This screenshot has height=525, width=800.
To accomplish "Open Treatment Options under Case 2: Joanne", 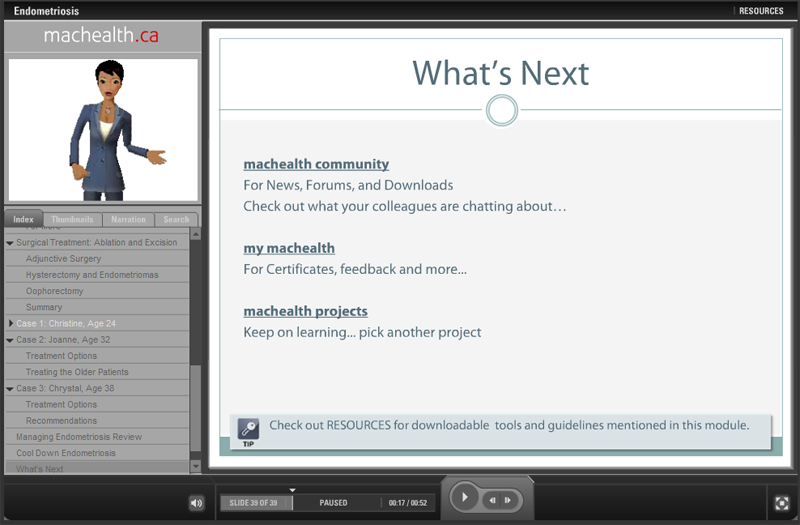I will 97,356.
